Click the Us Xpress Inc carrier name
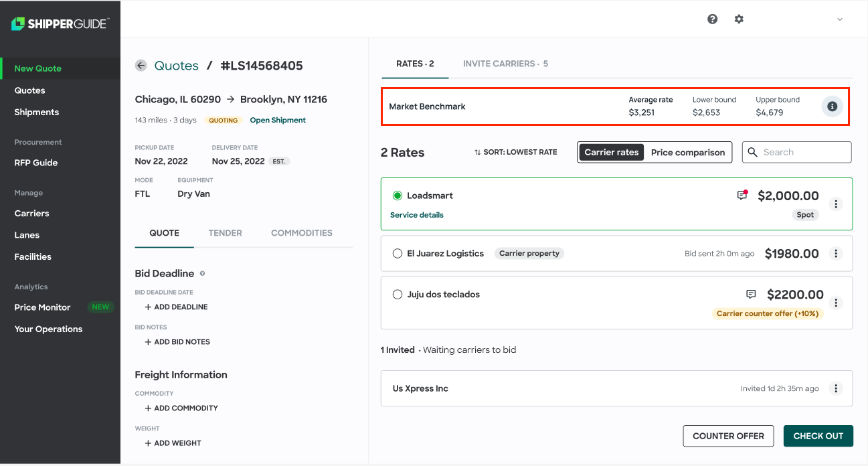Image resolution: width=868 pixels, height=466 pixels. pyautogui.click(x=420, y=388)
